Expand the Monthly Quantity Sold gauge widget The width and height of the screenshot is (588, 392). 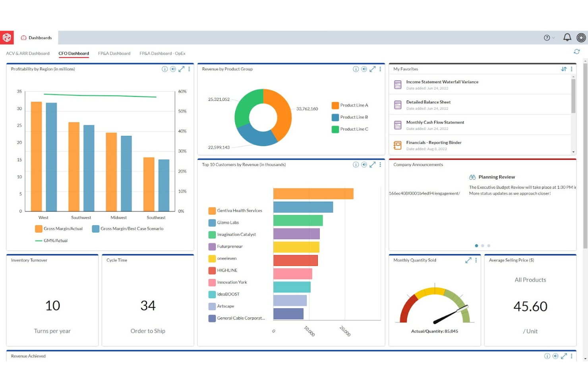click(x=468, y=260)
